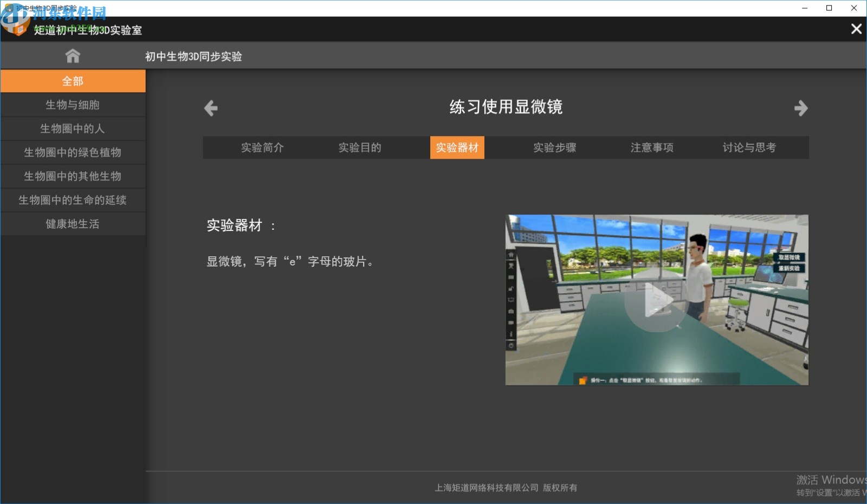Viewport: 867px width, 504px height.
Task: Go to previous experiment with left arrow
Action: point(211,108)
